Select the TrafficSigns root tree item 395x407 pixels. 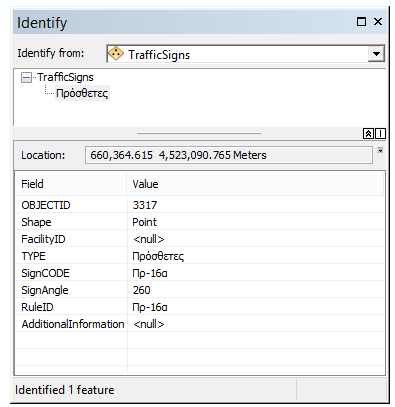click(65, 77)
